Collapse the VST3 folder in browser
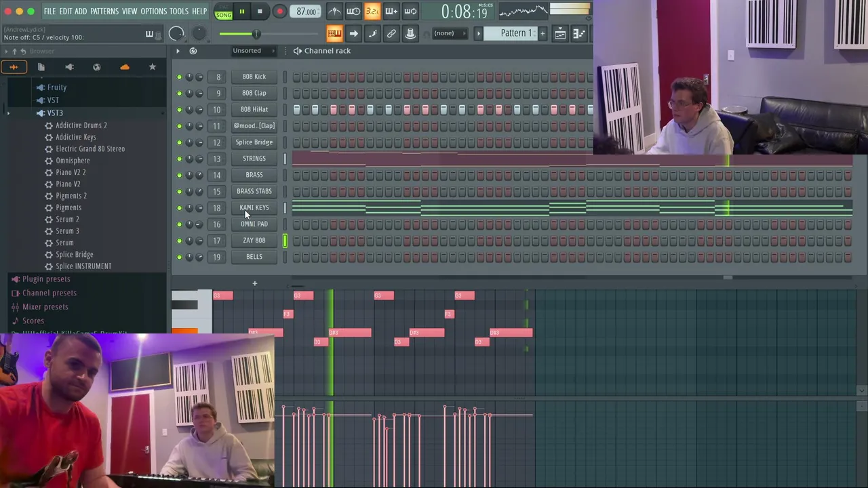 click(55, 113)
